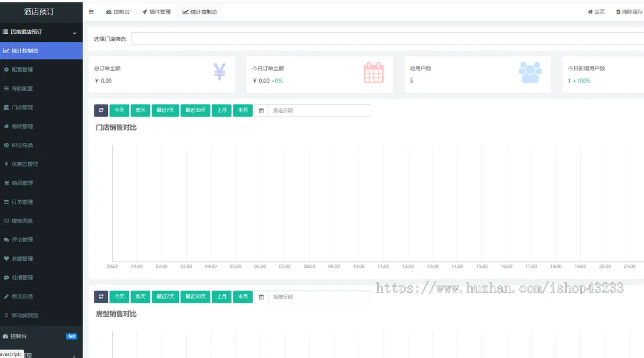Screen dimensions: 644x358
Task: Open 优惠券管理 in the sidebar
Action: tap(25, 164)
